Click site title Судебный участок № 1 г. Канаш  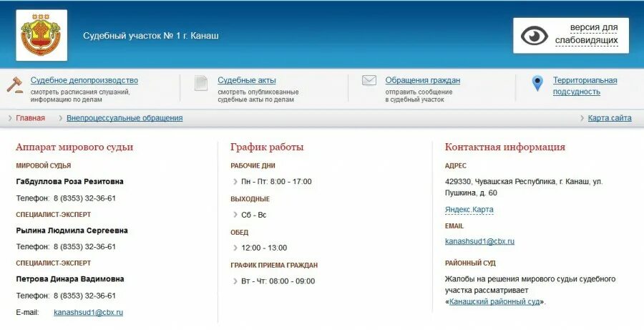point(151,36)
